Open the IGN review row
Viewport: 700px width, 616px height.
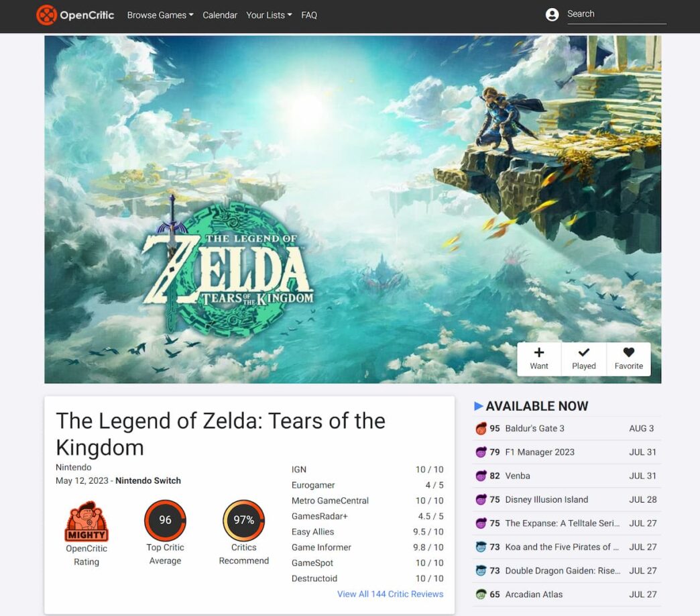coord(367,470)
